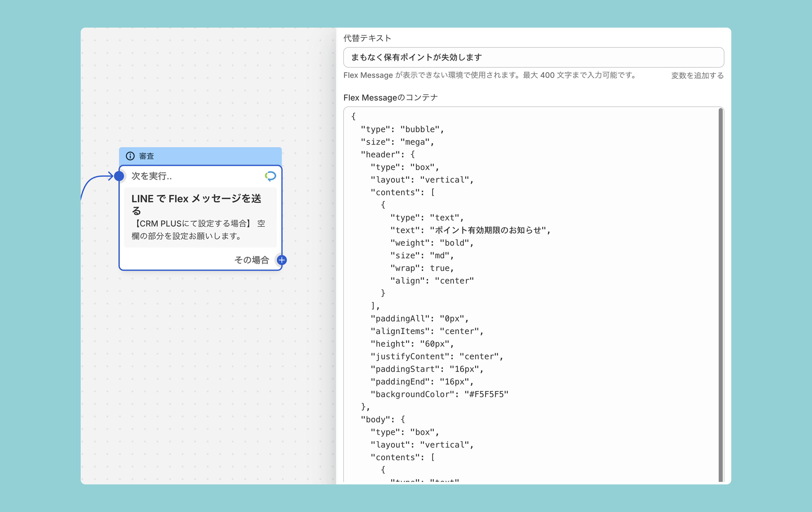Click the その場合 output label
Image resolution: width=812 pixels, height=512 pixels.
252,260
